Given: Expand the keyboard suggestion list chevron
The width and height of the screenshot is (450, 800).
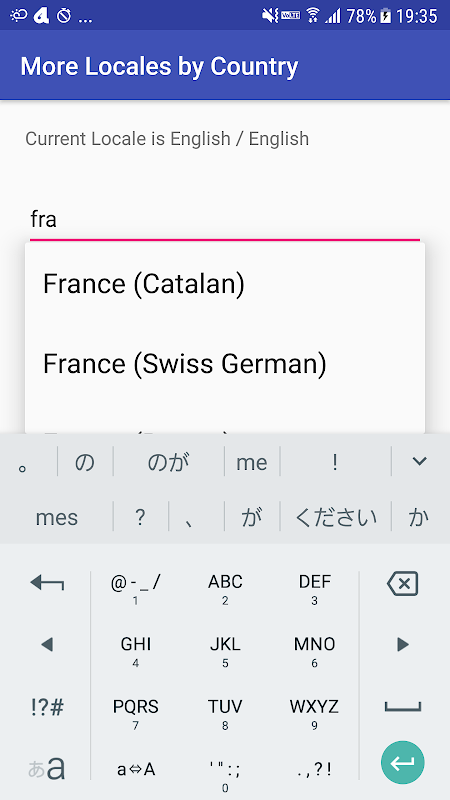Looking at the screenshot, I should pos(419,461).
